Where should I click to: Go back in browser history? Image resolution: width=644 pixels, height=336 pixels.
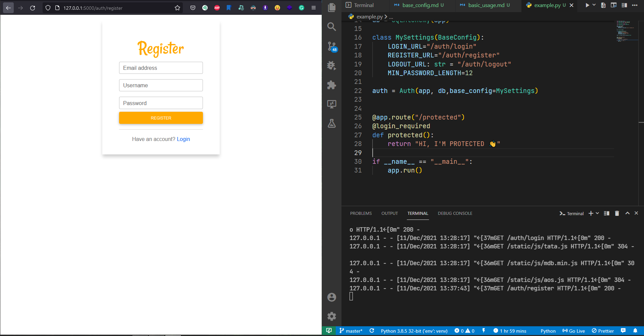[x=8, y=8]
